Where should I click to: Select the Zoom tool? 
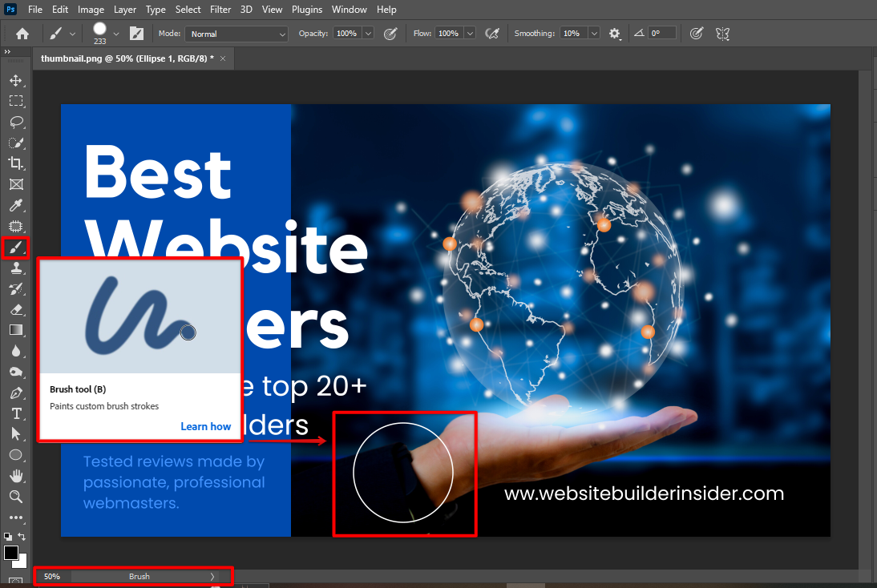15,497
